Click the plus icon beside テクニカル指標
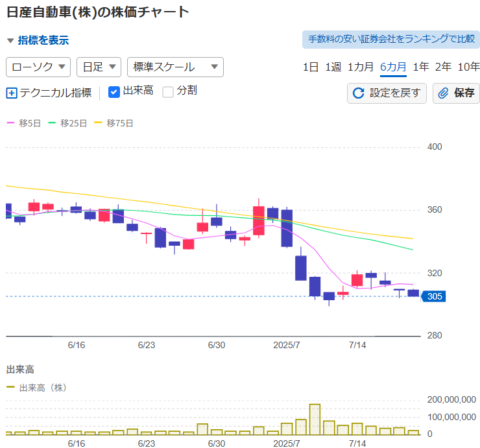The image size is (480, 448). [x=12, y=93]
